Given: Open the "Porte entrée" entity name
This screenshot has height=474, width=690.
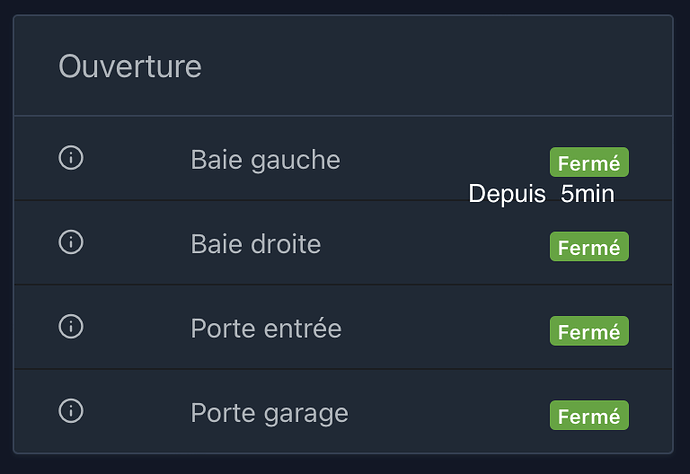Looking at the screenshot, I should 266,328.
